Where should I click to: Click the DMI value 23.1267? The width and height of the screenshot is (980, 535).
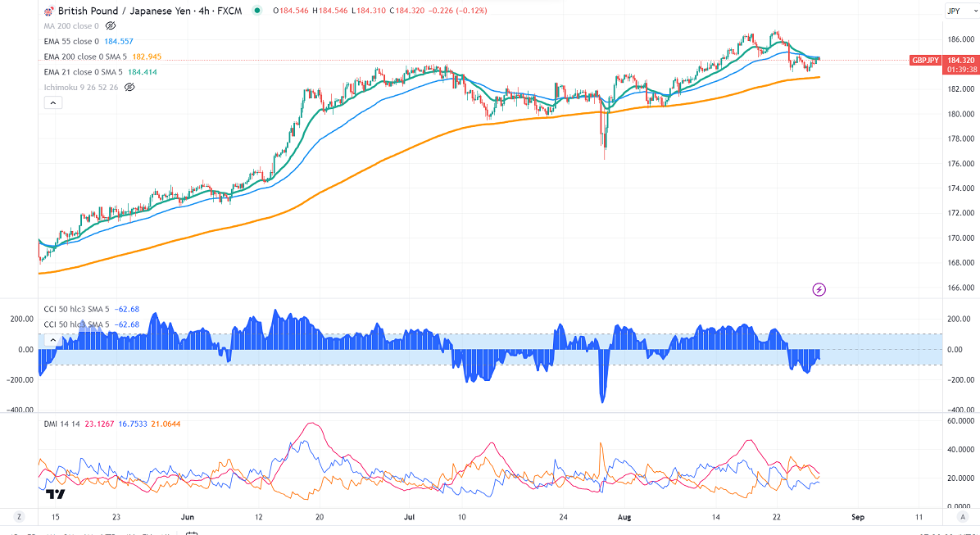[x=99, y=424]
